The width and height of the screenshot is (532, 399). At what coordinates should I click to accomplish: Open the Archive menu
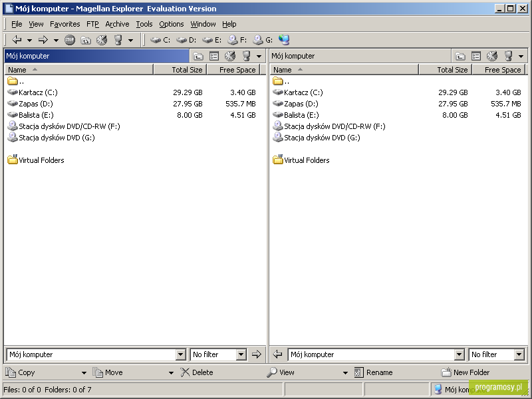tap(117, 24)
